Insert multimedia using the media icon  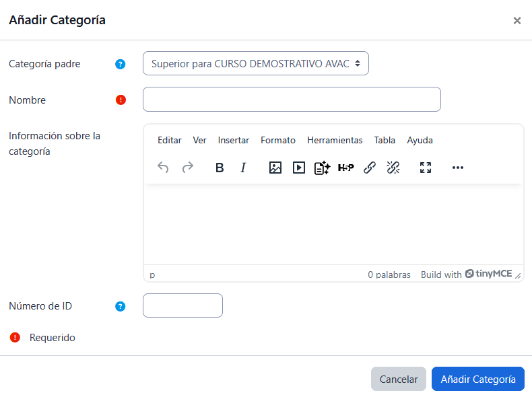coord(299,168)
